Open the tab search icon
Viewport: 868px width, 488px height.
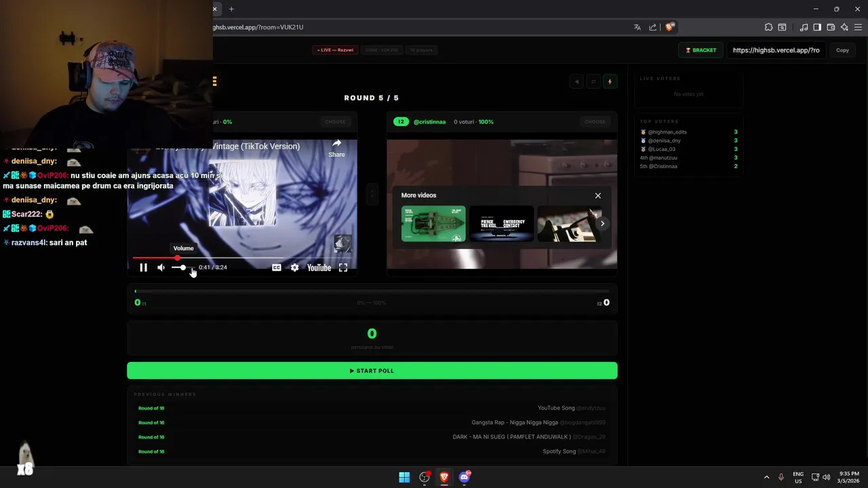[x=782, y=27]
